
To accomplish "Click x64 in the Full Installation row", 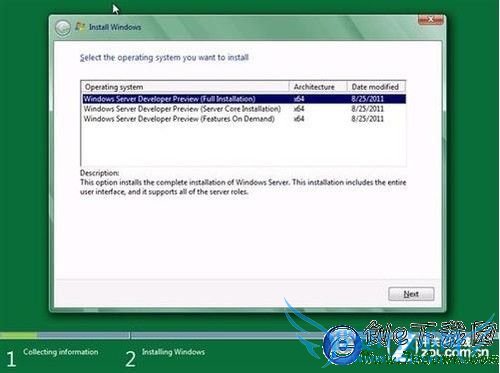I will 299,99.
